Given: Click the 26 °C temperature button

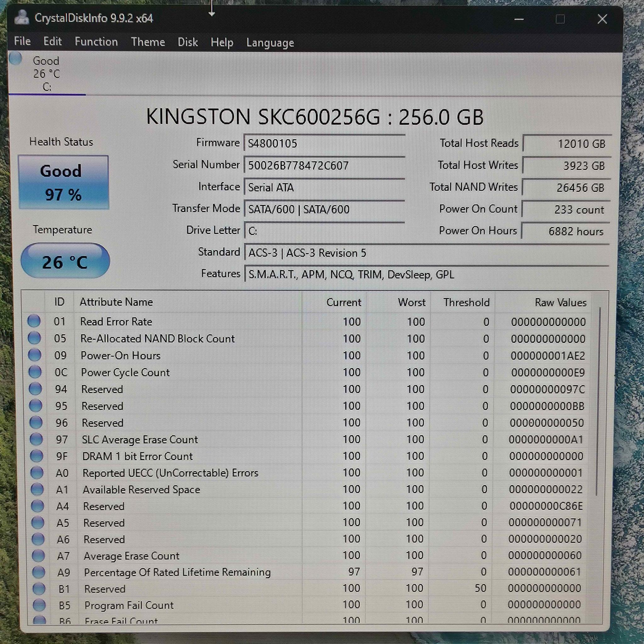Looking at the screenshot, I should 65,261.
